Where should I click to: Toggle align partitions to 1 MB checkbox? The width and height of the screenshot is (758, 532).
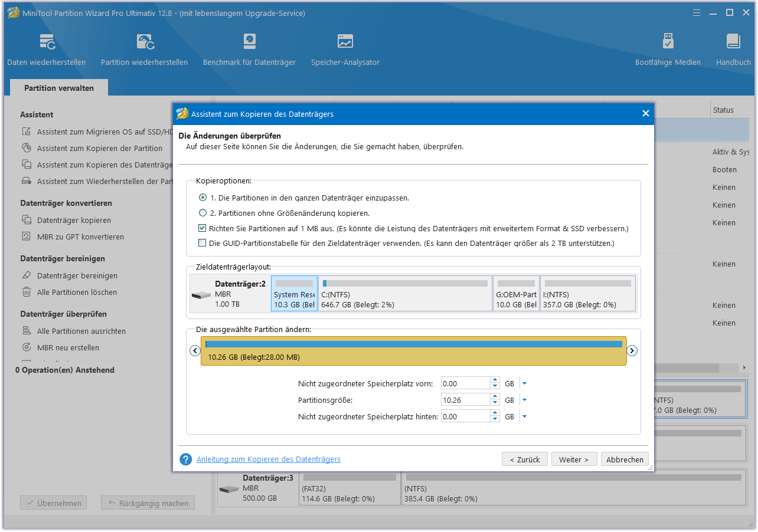[x=202, y=228]
